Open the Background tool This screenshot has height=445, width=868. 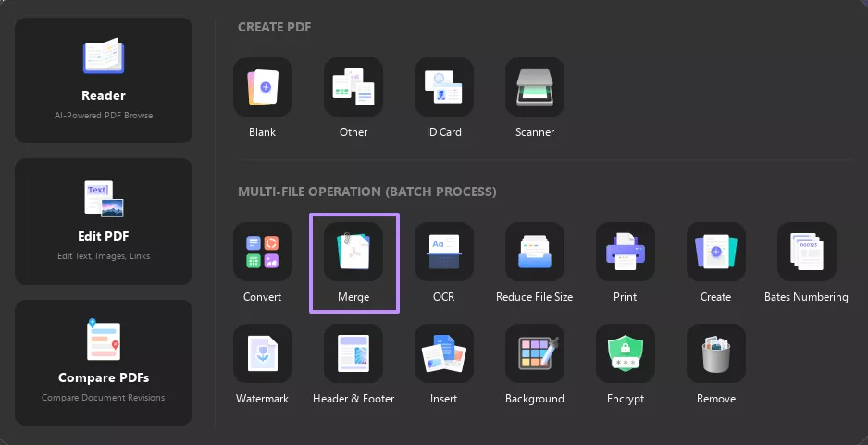pos(535,353)
